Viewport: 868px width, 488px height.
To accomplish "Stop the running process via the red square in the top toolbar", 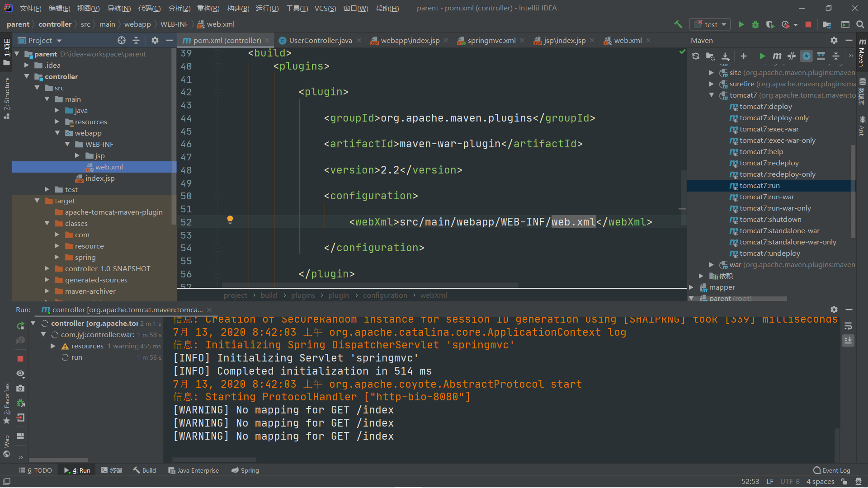I will (808, 24).
